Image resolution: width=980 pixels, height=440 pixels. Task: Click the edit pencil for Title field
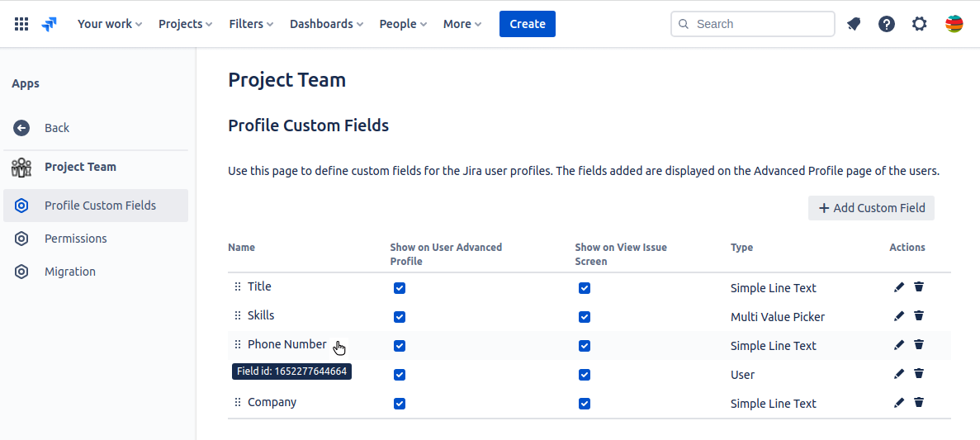coord(899,287)
